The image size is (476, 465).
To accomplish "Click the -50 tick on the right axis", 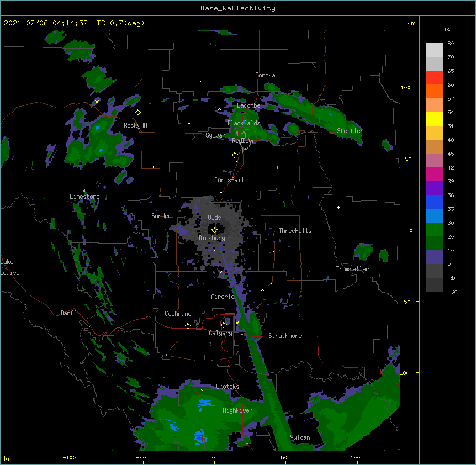I will coord(405,302).
